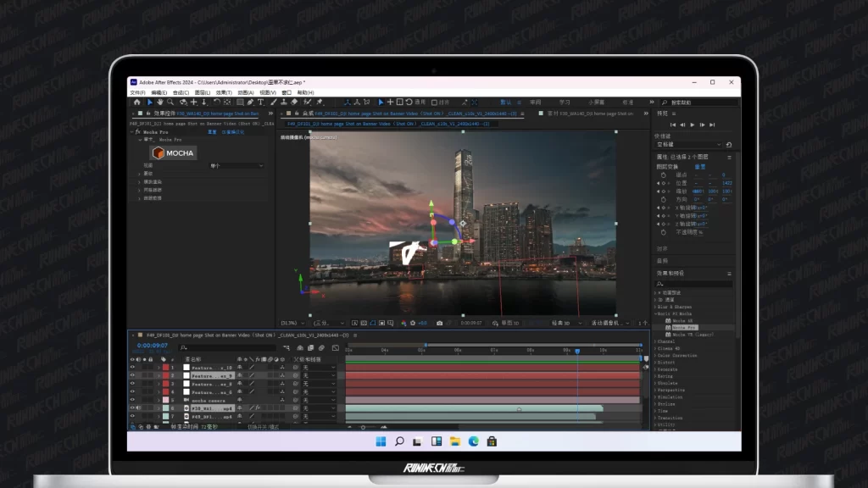Pick the Rectangle shape tool
Viewport: 868px width, 488px height.
coord(238,102)
